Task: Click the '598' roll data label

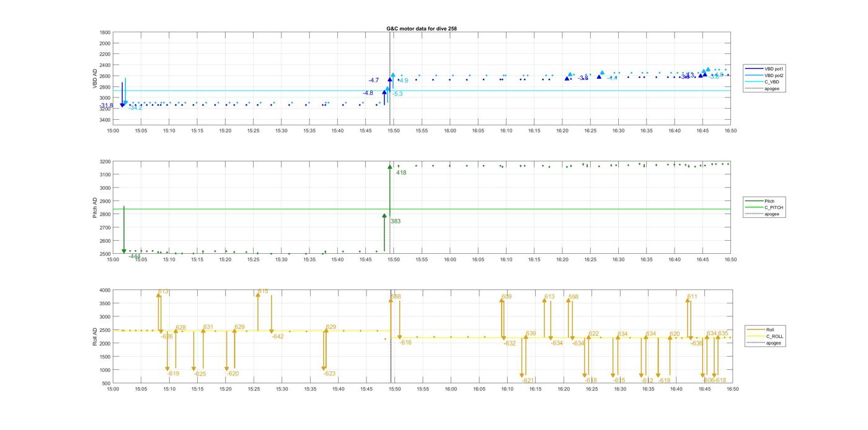Action: tap(573, 297)
